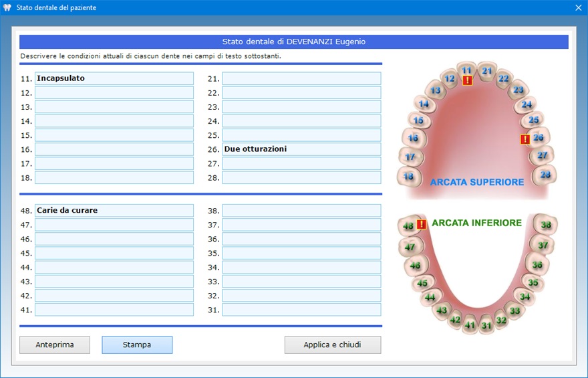Focus the empty field for tooth 28
588x378 pixels.
pyautogui.click(x=301, y=177)
